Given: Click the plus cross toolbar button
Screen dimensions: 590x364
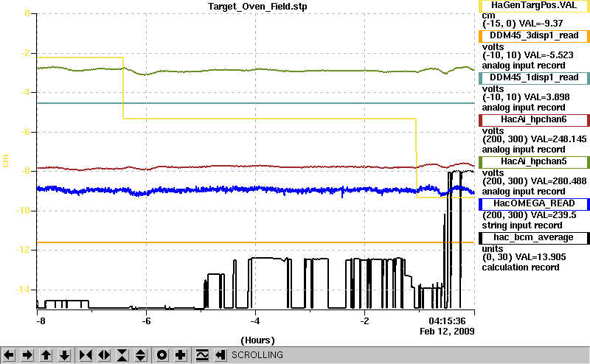Looking at the screenshot, I should click(181, 355).
